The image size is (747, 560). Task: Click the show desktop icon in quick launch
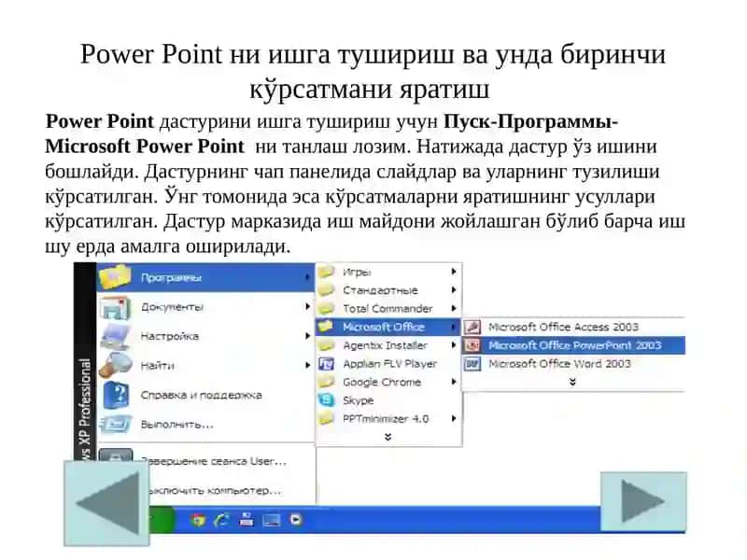[x=271, y=520]
